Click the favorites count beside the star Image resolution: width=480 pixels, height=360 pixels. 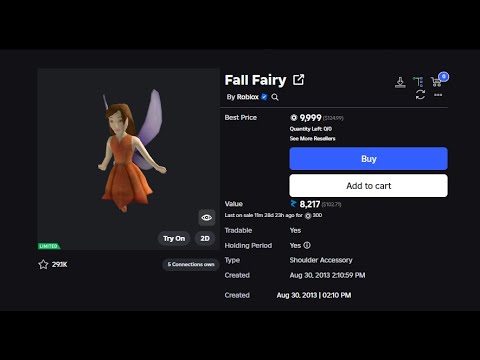click(x=60, y=264)
